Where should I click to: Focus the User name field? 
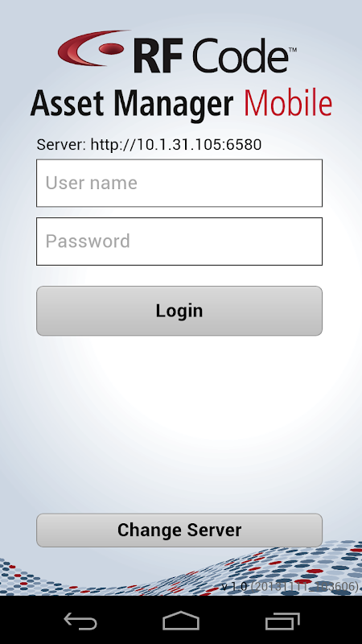pyautogui.click(x=179, y=184)
